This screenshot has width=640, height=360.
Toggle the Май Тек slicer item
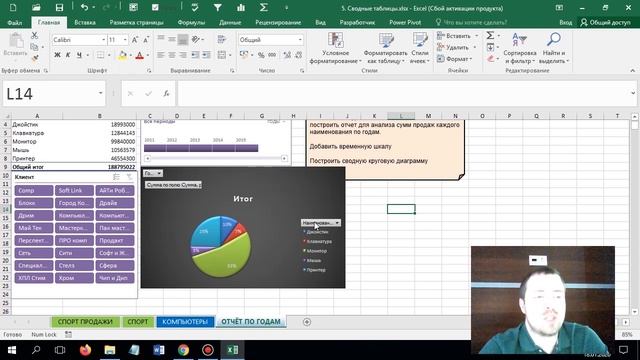34,228
